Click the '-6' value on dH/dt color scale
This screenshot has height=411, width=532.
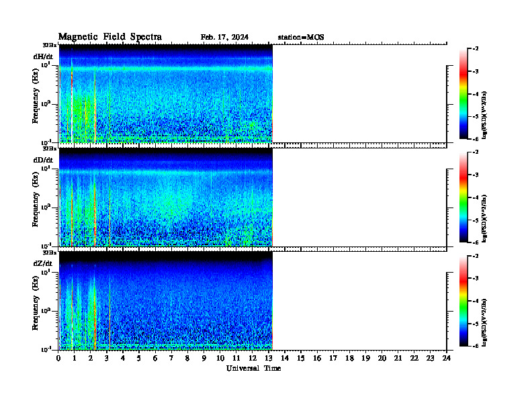[476, 139]
